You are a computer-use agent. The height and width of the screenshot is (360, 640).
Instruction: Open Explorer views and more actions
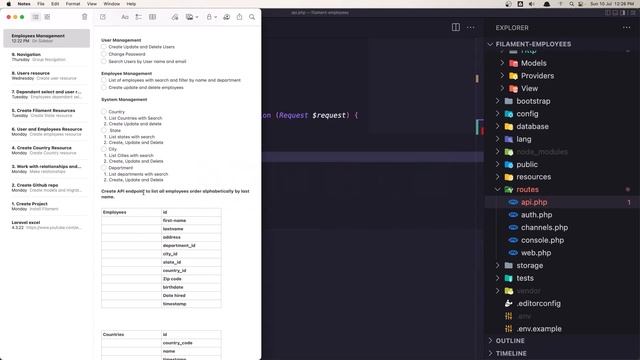point(627,27)
